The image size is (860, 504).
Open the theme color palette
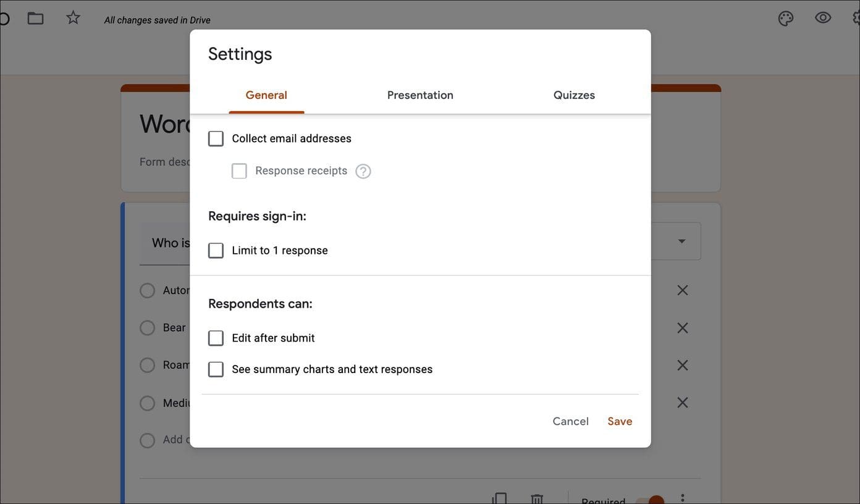pos(785,19)
